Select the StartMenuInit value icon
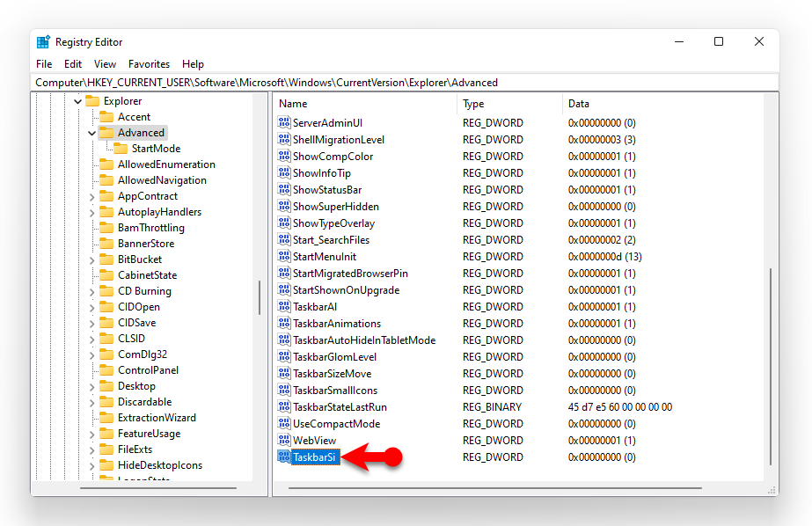812x526 pixels. pyautogui.click(x=284, y=256)
